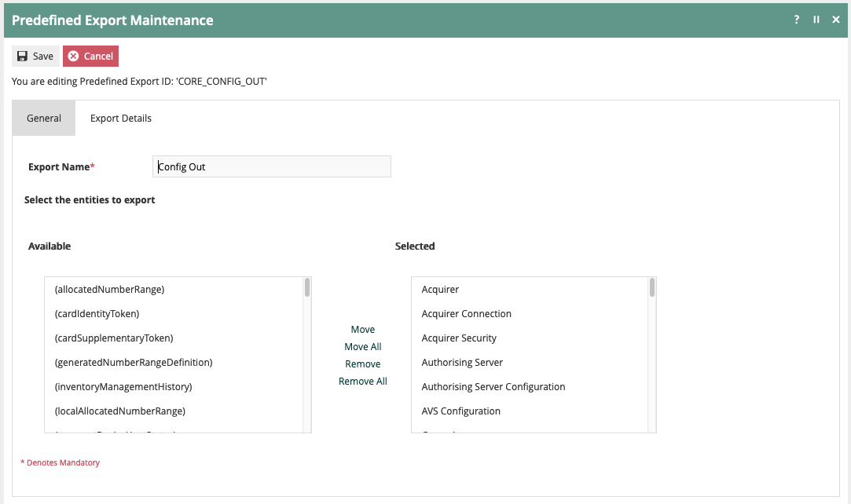Select (inventoryManagementHistory) entity
This screenshot has width=851, height=504.
coord(123,387)
